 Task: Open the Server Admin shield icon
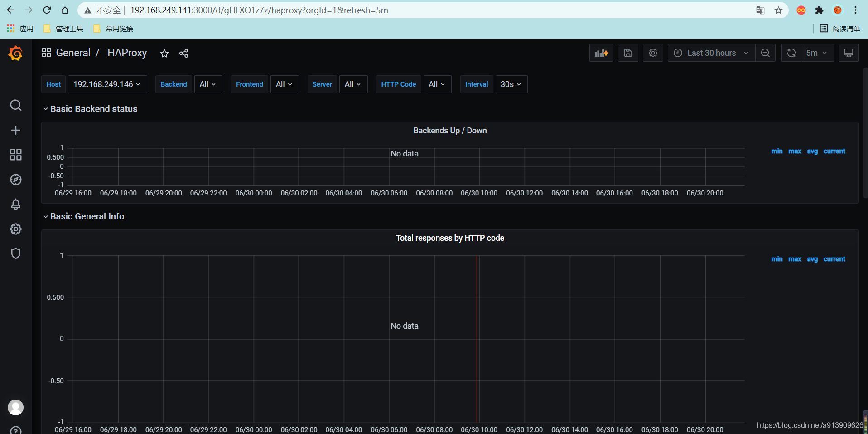[x=16, y=254]
